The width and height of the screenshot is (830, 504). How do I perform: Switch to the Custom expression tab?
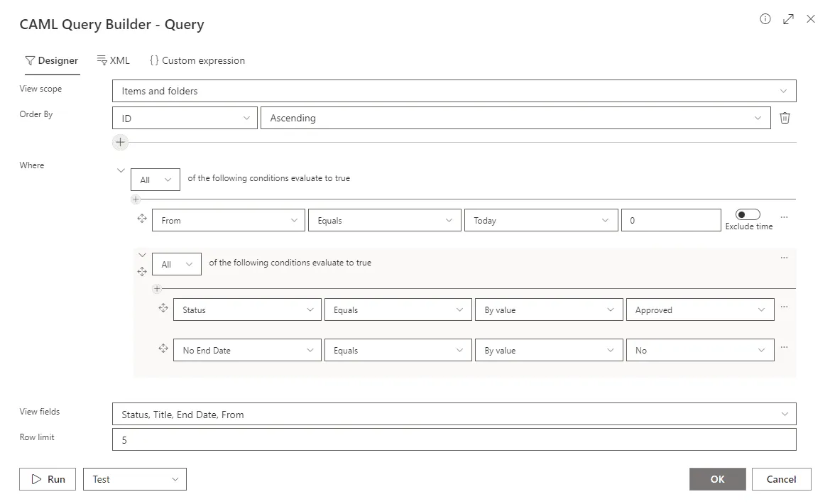pos(197,60)
